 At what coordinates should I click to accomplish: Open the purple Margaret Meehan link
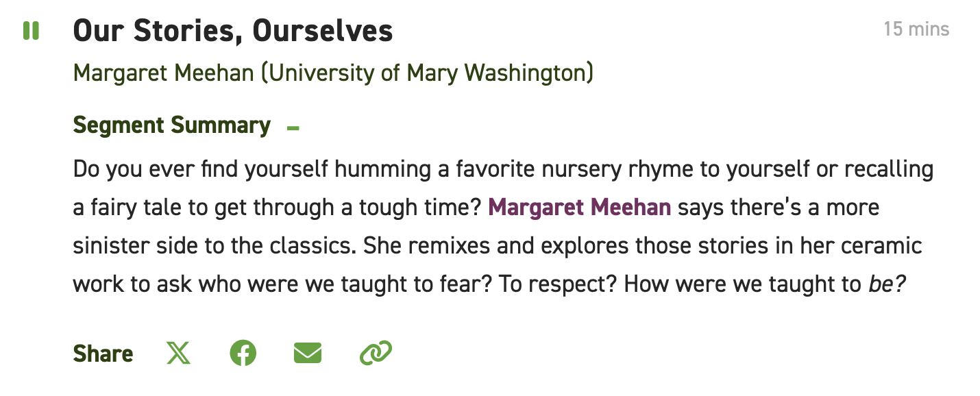579,207
